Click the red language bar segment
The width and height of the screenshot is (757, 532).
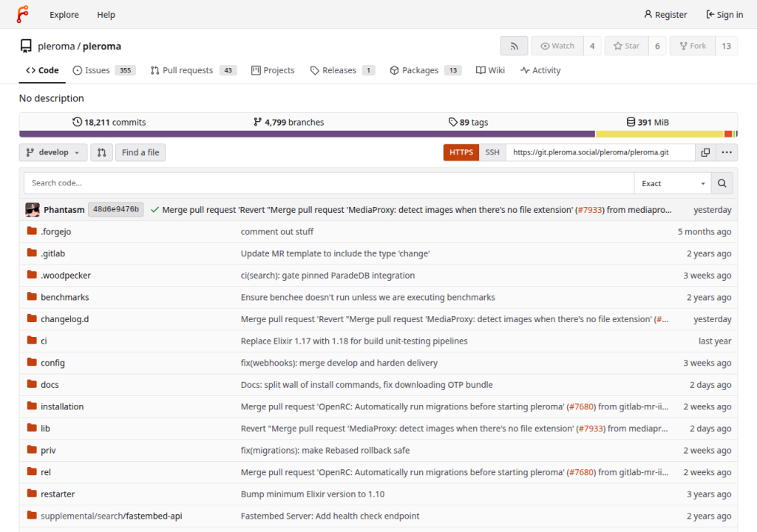(x=728, y=134)
